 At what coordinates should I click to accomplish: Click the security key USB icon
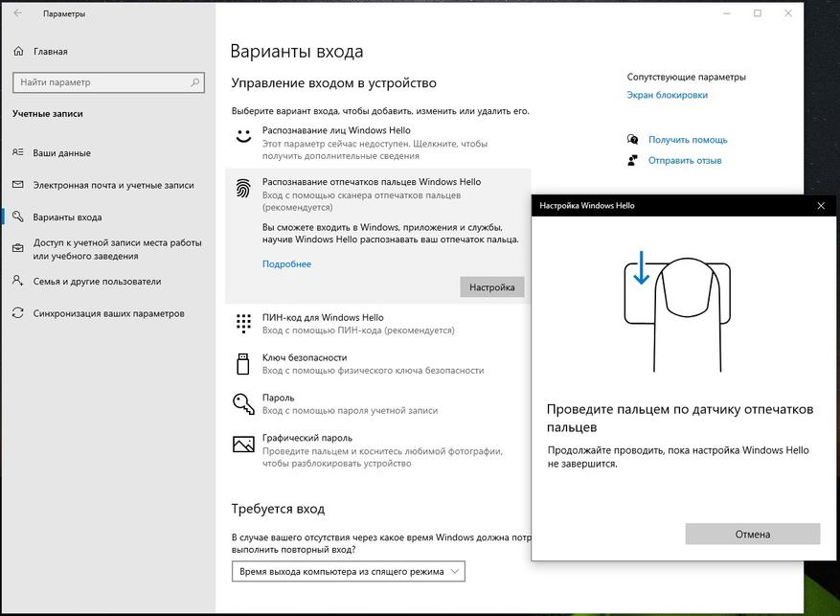coord(243,363)
